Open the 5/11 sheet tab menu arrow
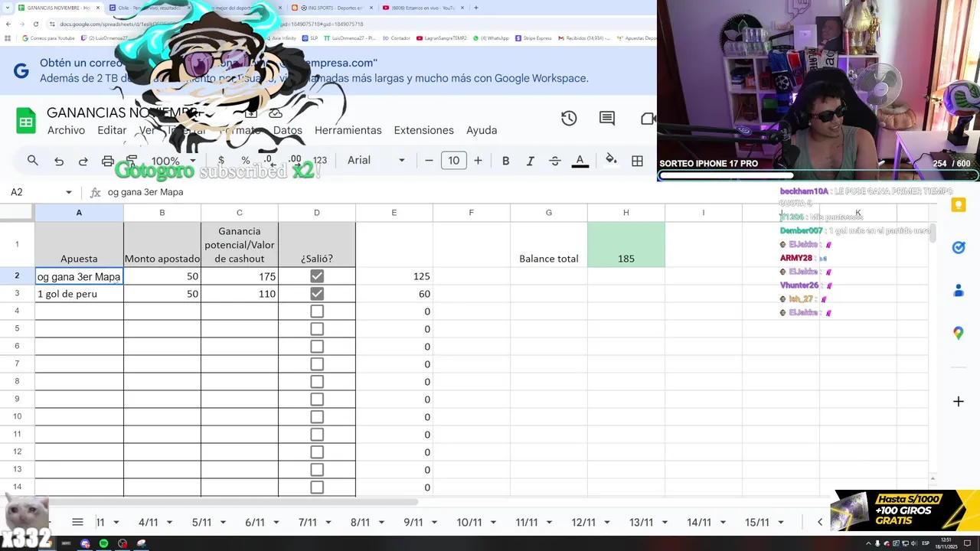This screenshot has height=551, width=980. [223, 523]
